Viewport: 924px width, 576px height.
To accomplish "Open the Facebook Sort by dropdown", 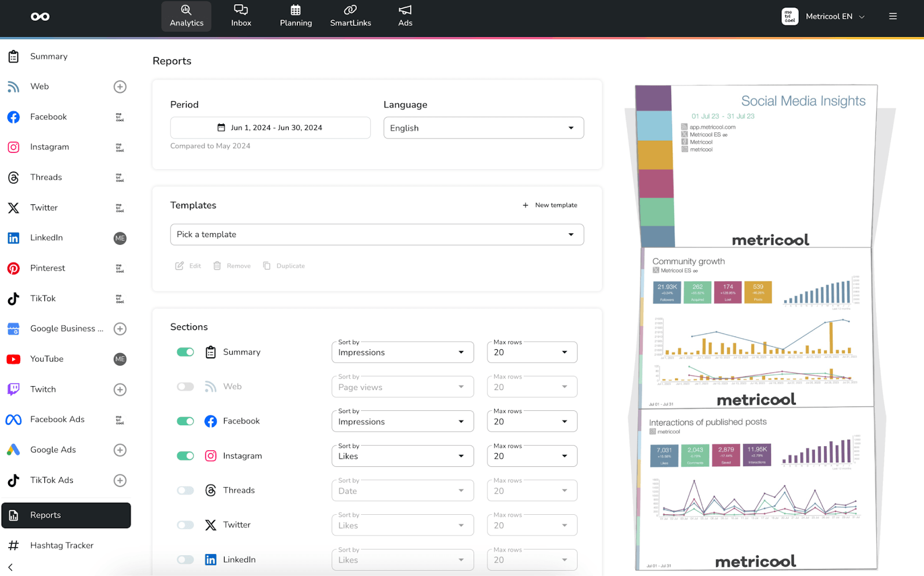I will pos(402,421).
